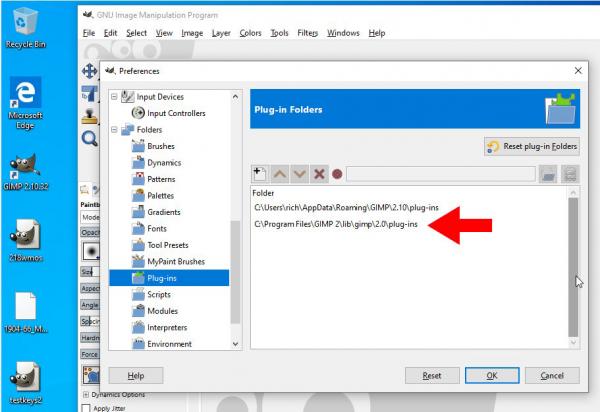Click the folder list vertical scrollbar

pyautogui.click(x=573, y=267)
